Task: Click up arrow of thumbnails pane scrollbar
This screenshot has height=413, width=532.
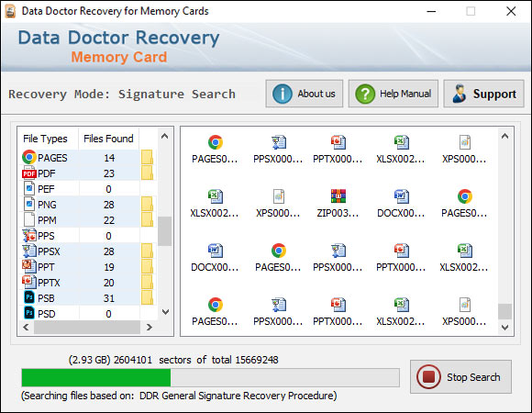Action: point(504,137)
